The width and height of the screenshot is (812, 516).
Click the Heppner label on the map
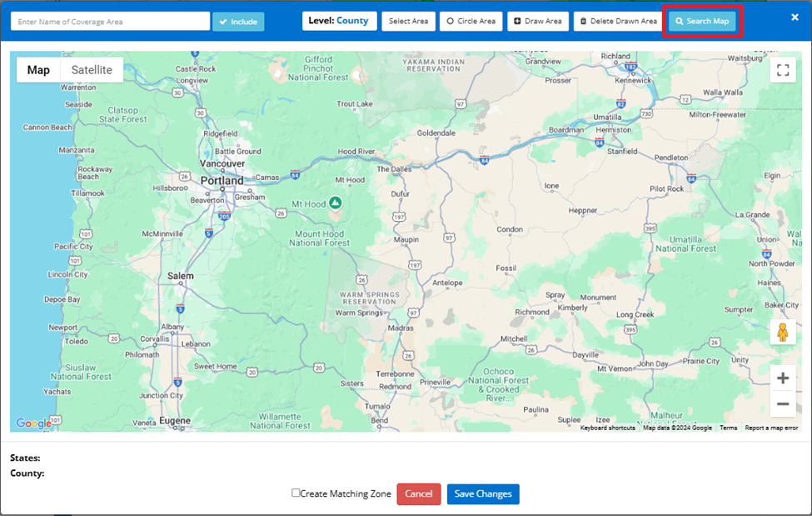583,211
